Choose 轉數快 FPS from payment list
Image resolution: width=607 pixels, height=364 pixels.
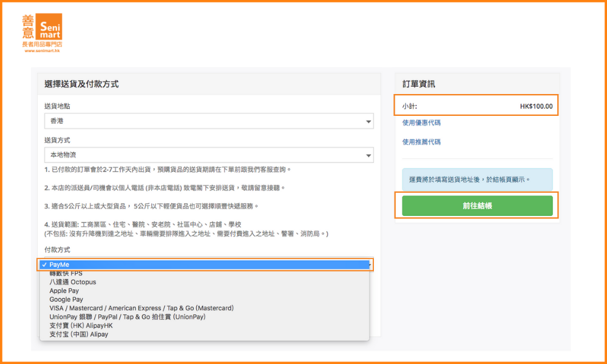point(66,274)
